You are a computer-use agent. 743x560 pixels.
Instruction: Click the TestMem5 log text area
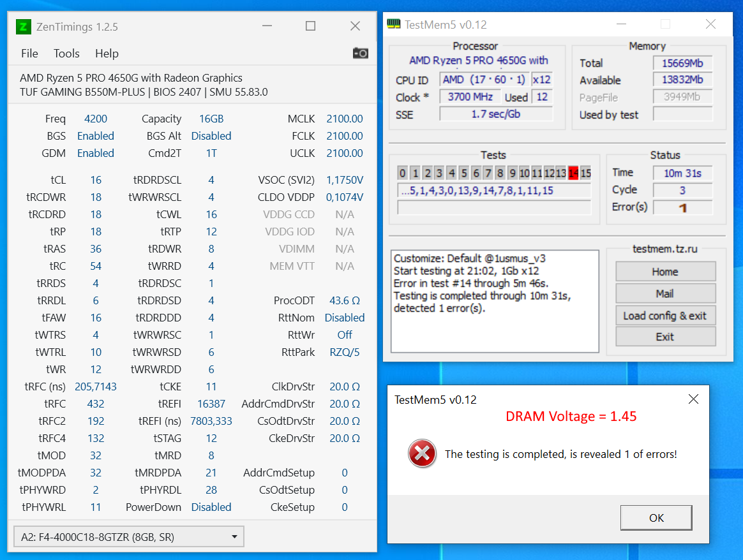click(x=495, y=301)
